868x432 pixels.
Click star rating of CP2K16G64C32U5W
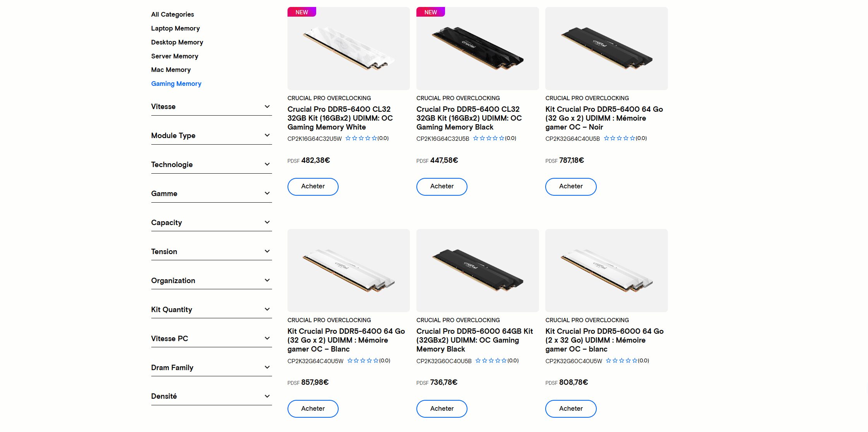pyautogui.click(x=361, y=138)
